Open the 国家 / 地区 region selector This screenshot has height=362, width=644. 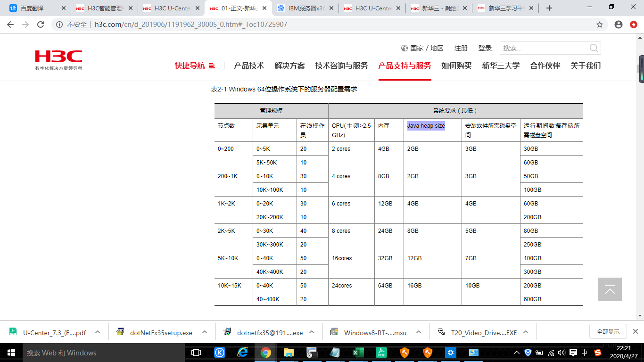(x=422, y=48)
